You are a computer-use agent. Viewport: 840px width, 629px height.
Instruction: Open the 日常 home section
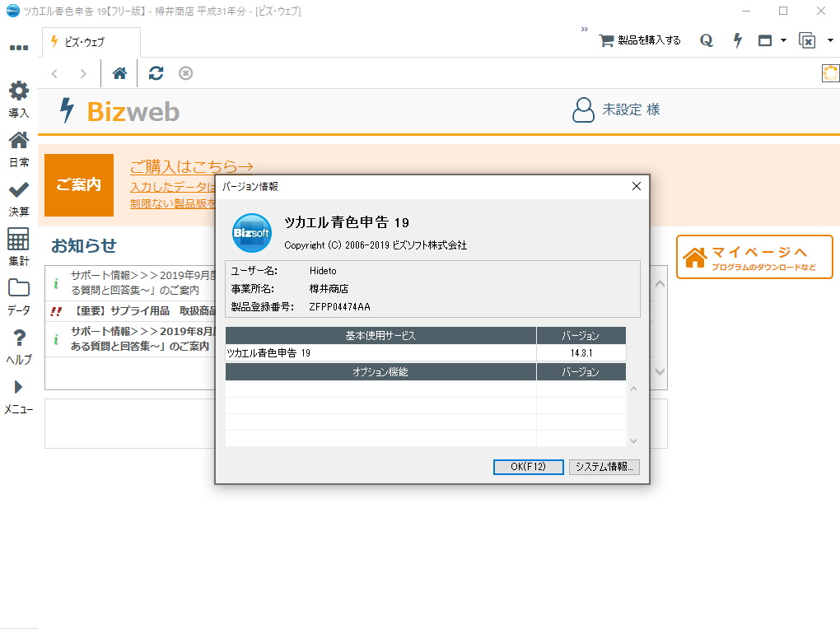[19, 149]
